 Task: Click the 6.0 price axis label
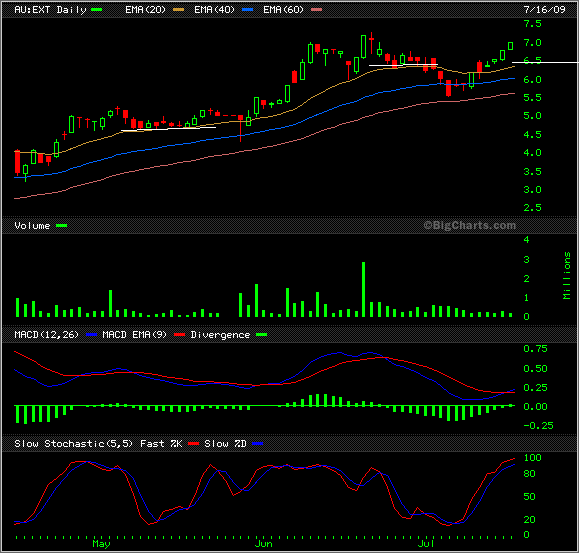click(x=532, y=80)
